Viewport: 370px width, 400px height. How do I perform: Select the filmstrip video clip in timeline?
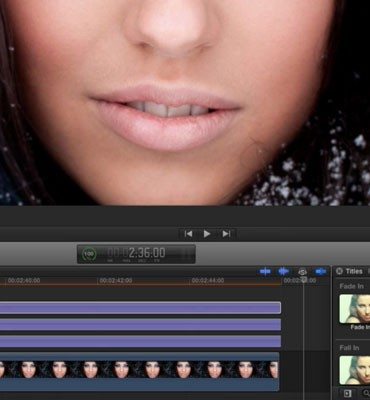pos(139,372)
